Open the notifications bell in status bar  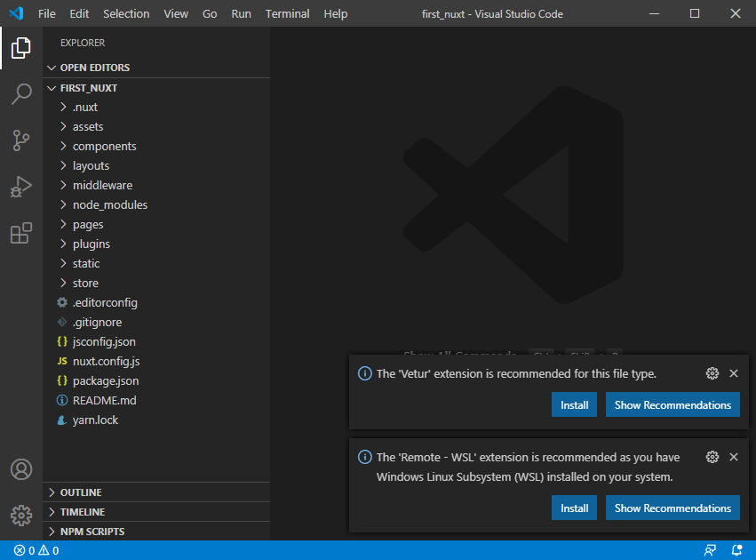[x=736, y=550]
